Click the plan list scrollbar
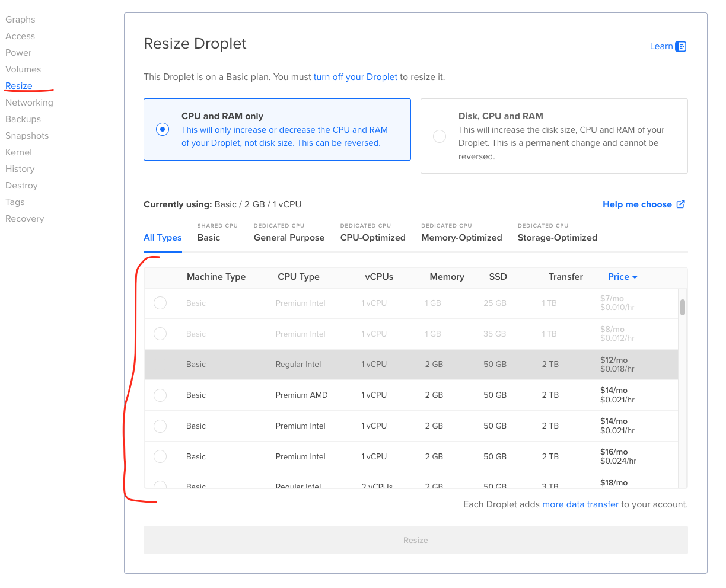 click(682, 308)
